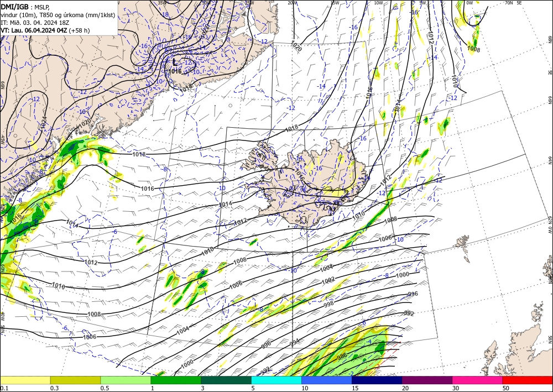Screen dimensions: 553x392
Task: Click the navy 15–20 mm legend swatch
Action: pos(377,380)
